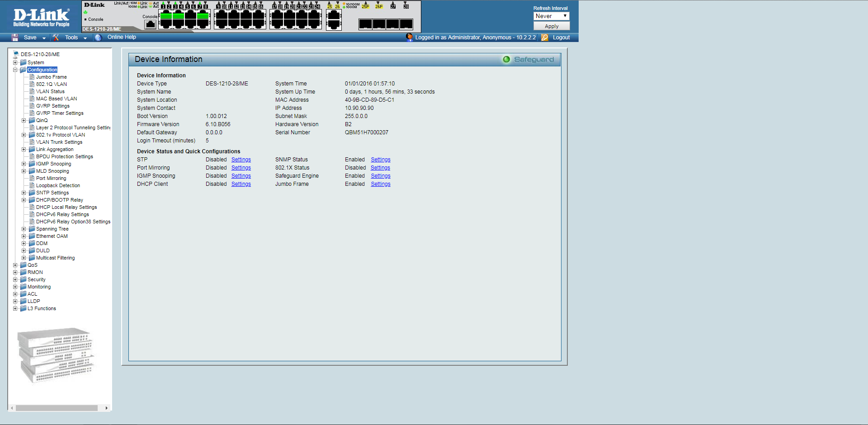Click the D-Link logo

coord(41,18)
